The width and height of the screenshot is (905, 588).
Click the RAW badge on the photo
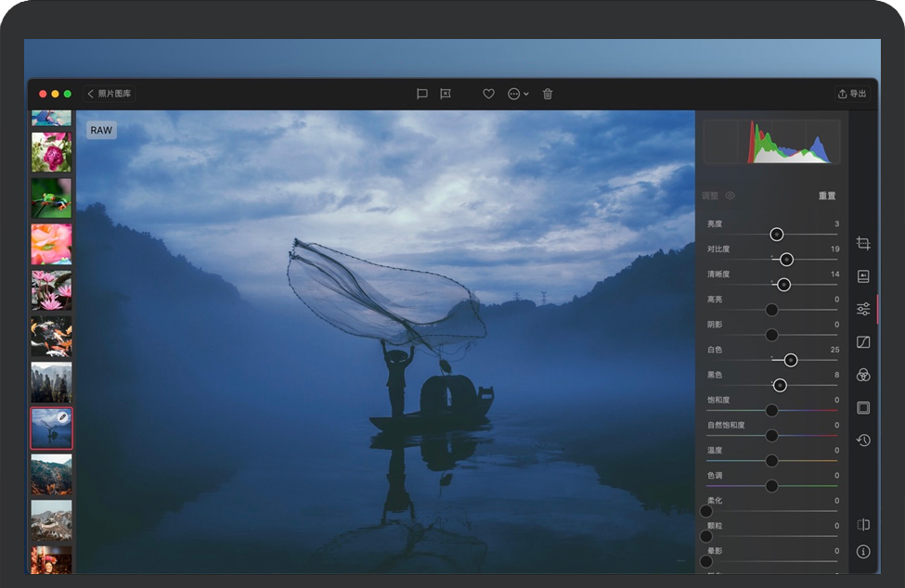point(101,130)
